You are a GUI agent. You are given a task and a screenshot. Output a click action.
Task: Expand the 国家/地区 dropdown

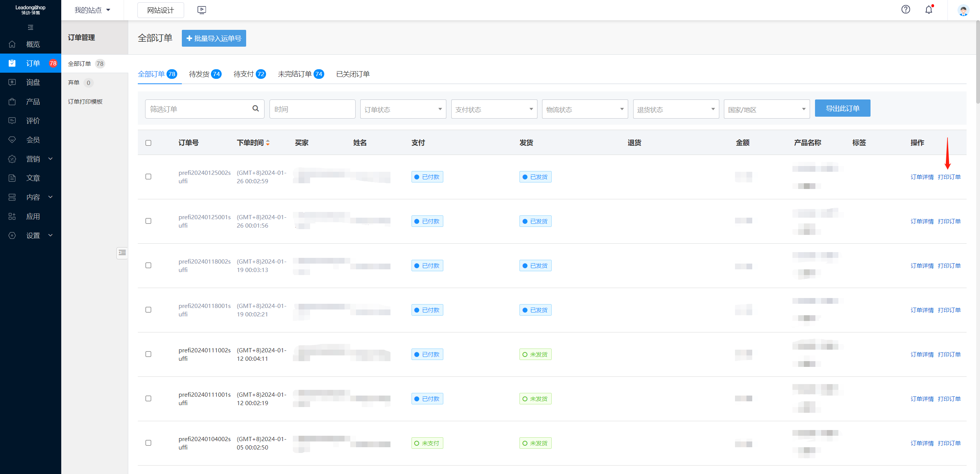tap(766, 109)
